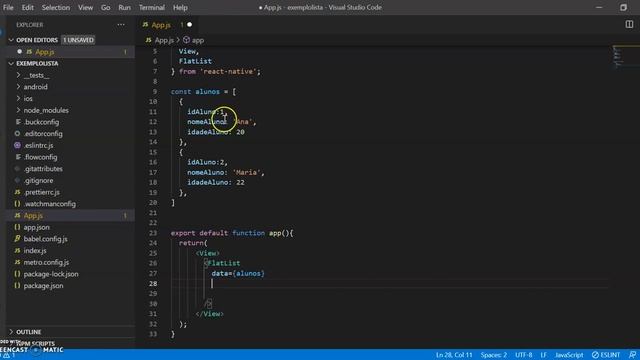Click the babel.config.js file icon
This screenshot has width=640, height=360.
(x=17, y=239)
